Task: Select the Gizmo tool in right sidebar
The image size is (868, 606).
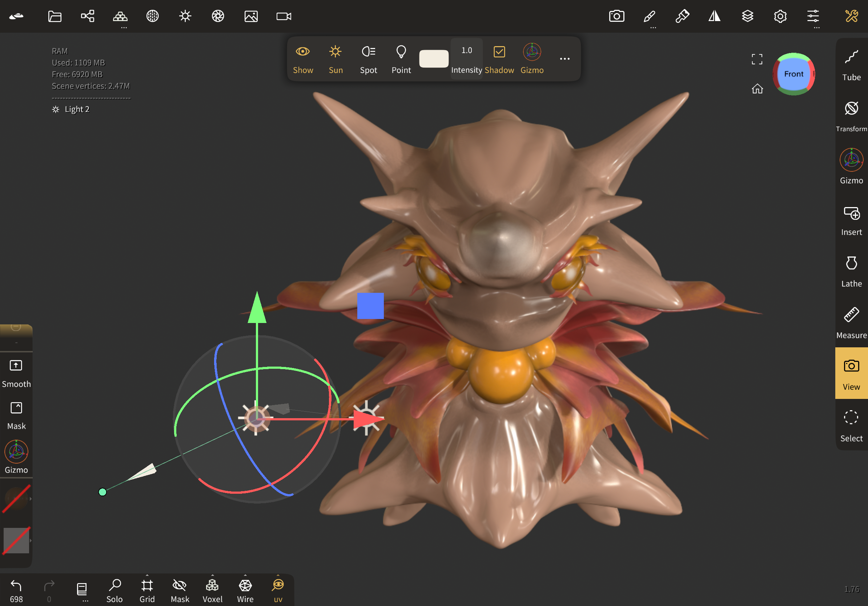Action: click(851, 167)
